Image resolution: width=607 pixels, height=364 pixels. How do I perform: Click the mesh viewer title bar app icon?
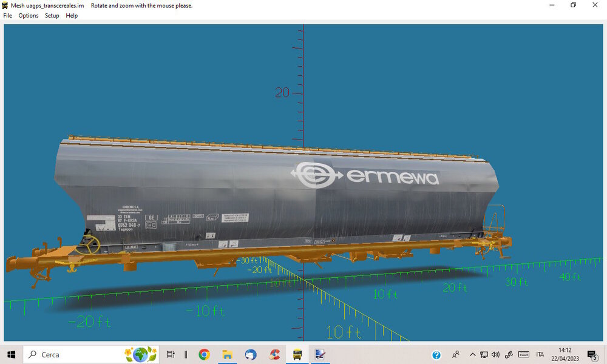[5, 5]
